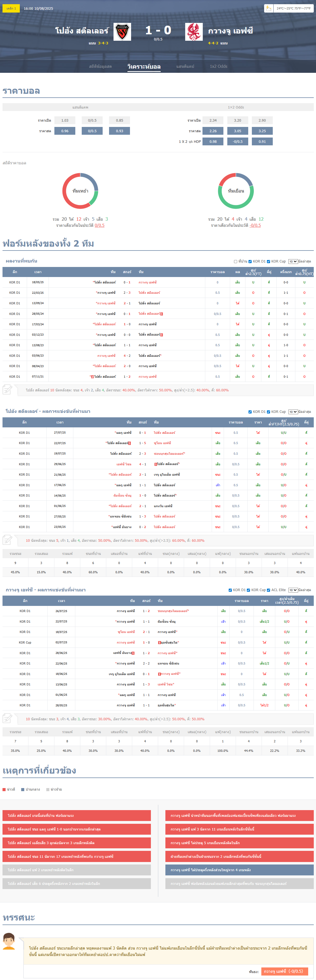This screenshot has width=316, height=980.
Task: Click the live handicap price 0.96
Action: (65, 131)
